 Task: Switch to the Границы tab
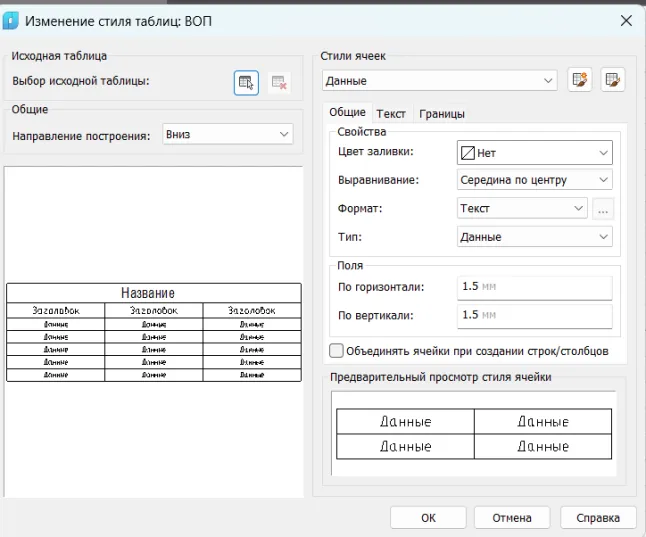441,114
